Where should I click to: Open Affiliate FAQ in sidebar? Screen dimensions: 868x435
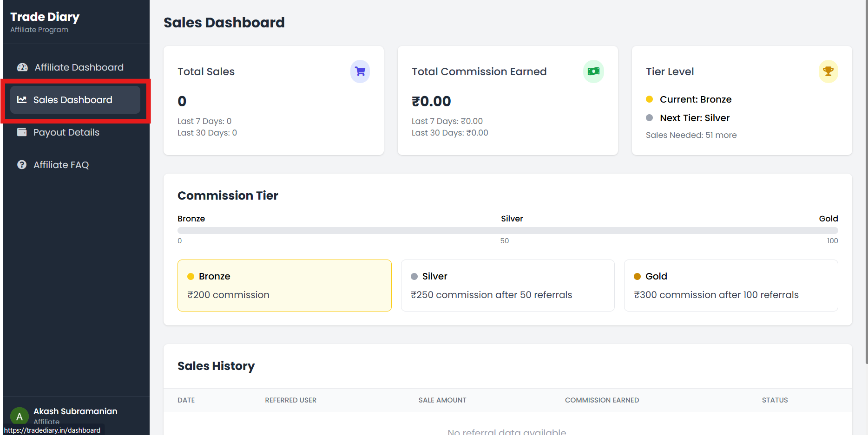click(75, 165)
